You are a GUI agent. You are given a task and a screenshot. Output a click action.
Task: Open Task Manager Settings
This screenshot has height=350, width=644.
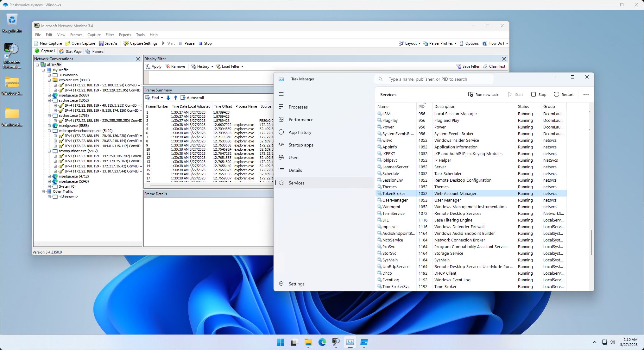click(x=296, y=284)
